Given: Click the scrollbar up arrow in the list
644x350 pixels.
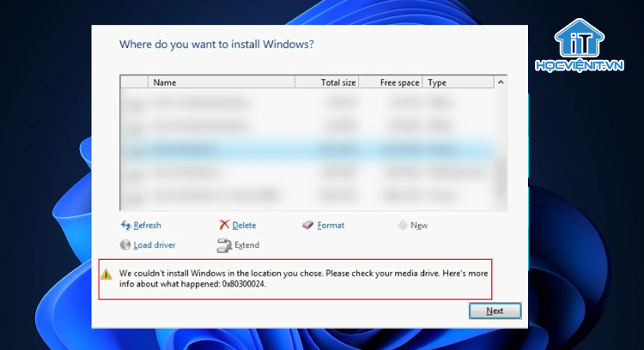Looking at the screenshot, I should (x=501, y=82).
